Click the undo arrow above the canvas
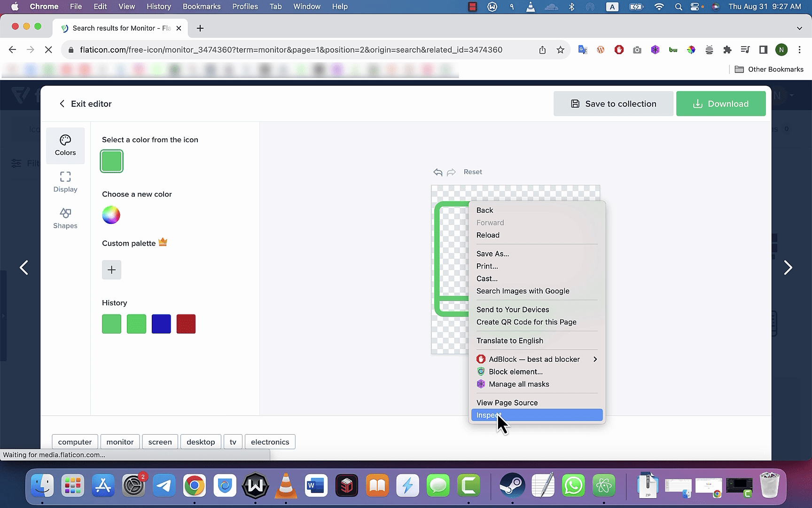The width and height of the screenshot is (812, 508). tap(438, 172)
